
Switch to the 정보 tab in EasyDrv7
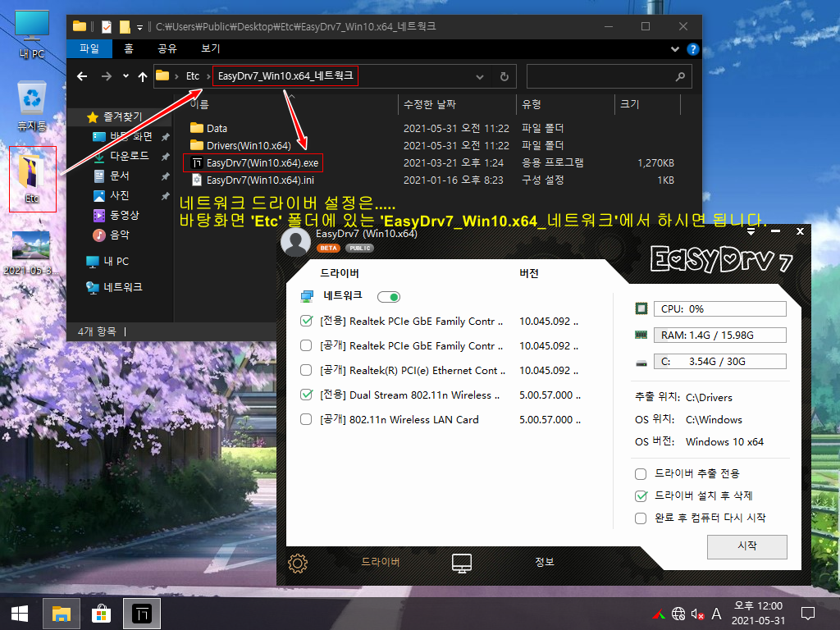[545, 562]
